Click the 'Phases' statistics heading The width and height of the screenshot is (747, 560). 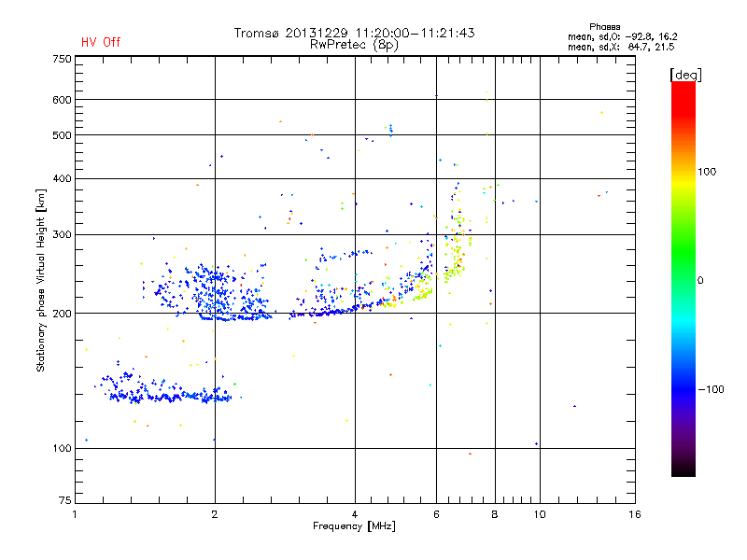(x=604, y=27)
